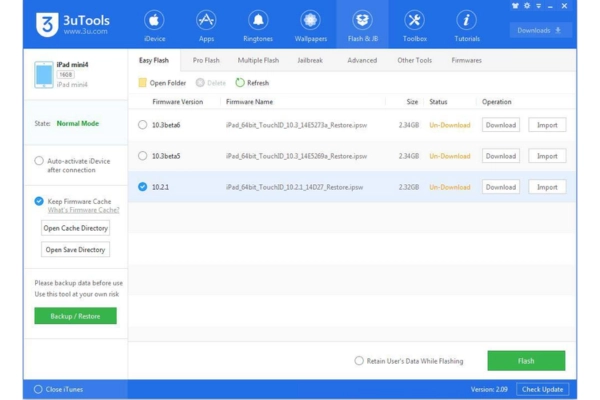Click the Refresh icon in toolbar

point(239,83)
